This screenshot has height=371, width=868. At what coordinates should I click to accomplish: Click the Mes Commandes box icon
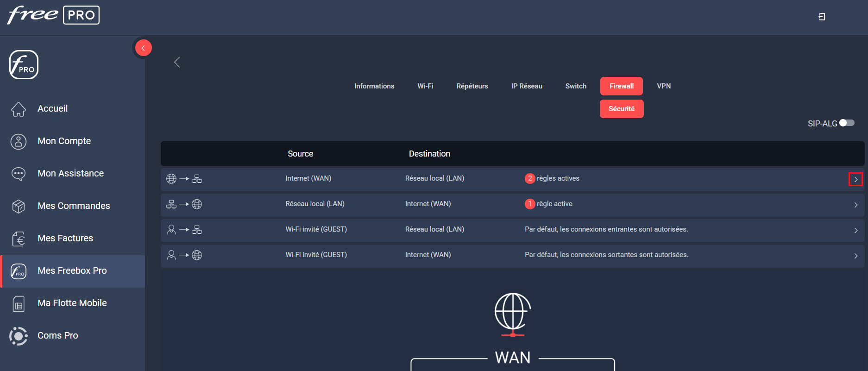coord(19,206)
